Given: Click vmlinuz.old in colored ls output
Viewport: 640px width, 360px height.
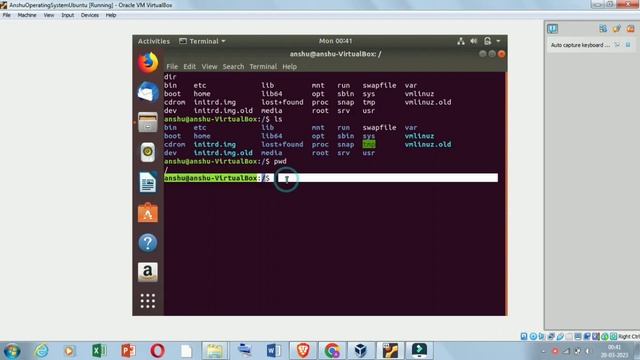Looking at the screenshot, I should [428, 144].
